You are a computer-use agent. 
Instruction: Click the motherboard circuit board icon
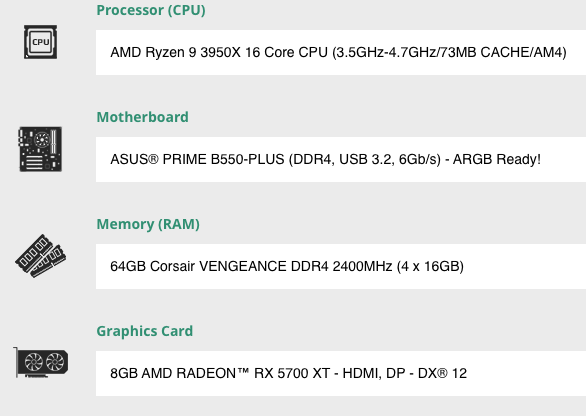point(40,149)
